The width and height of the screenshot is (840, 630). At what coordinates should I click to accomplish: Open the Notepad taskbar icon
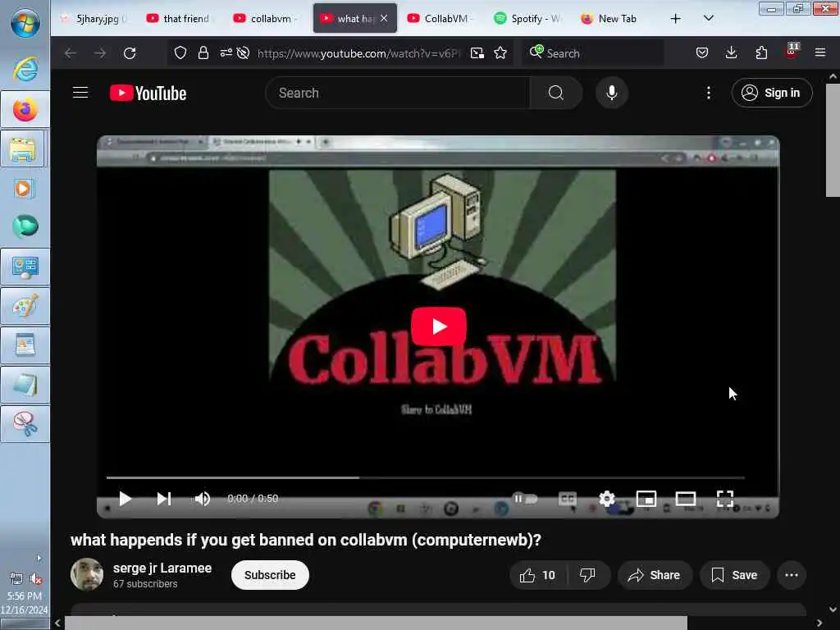click(x=25, y=385)
